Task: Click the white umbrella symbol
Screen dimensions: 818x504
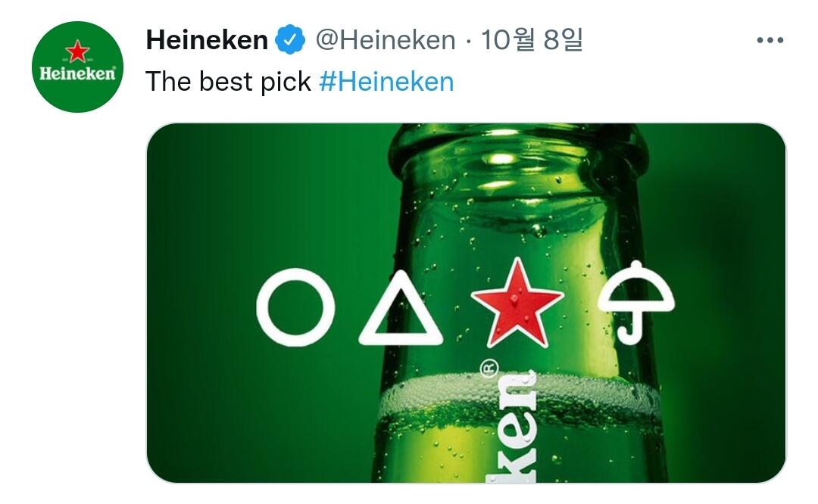Action: click(x=635, y=288)
